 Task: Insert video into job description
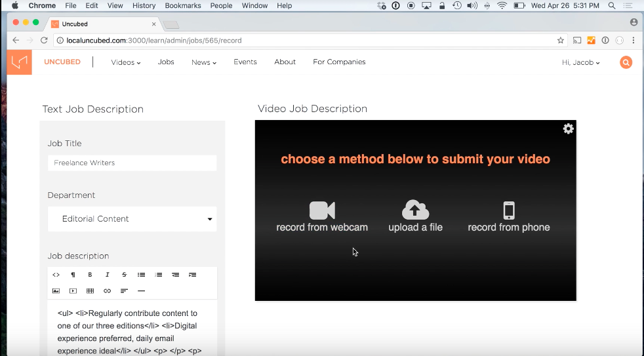click(x=73, y=290)
